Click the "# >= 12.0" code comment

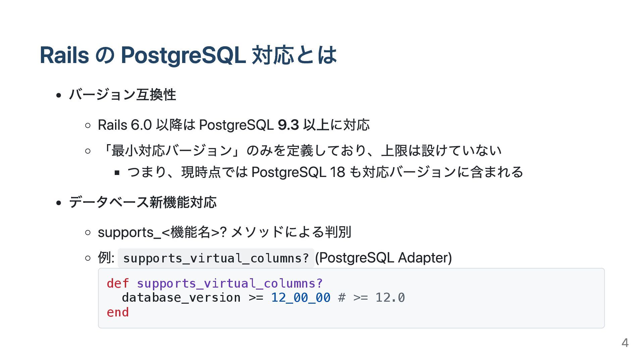(372, 298)
